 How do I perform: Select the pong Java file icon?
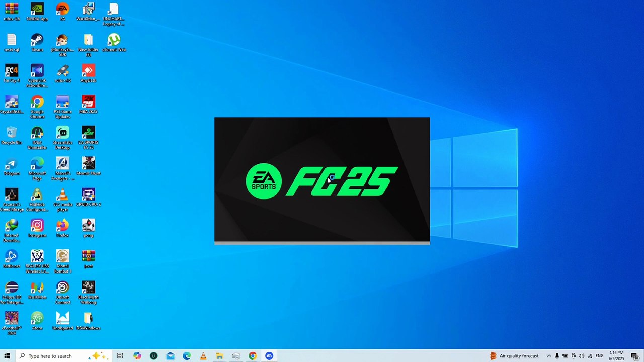point(88,228)
